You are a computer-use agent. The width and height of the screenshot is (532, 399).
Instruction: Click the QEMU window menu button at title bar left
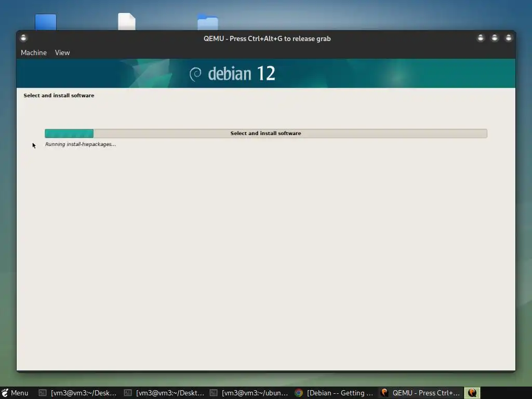coord(23,37)
